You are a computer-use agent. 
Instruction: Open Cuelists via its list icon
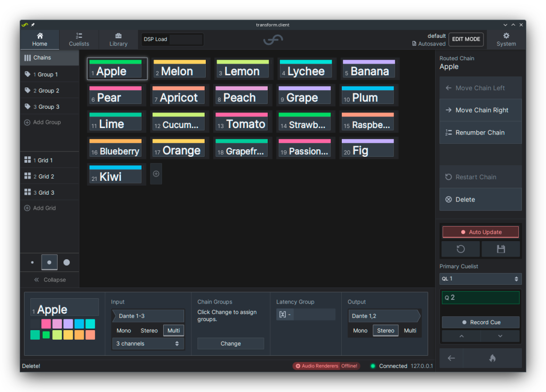tap(79, 36)
